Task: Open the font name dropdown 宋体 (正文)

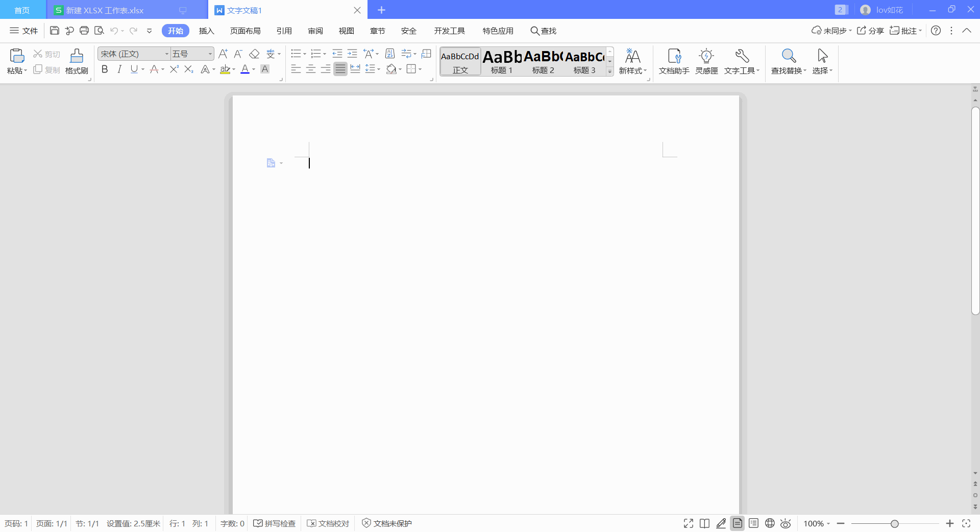Action: coord(166,54)
